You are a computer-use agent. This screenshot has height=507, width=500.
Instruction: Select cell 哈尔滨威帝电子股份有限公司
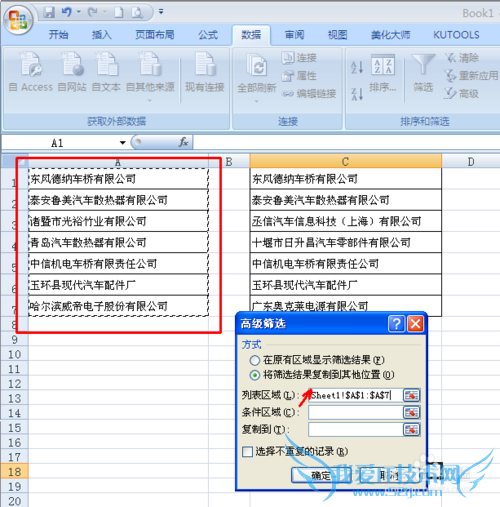pyautogui.click(x=119, y=306)
